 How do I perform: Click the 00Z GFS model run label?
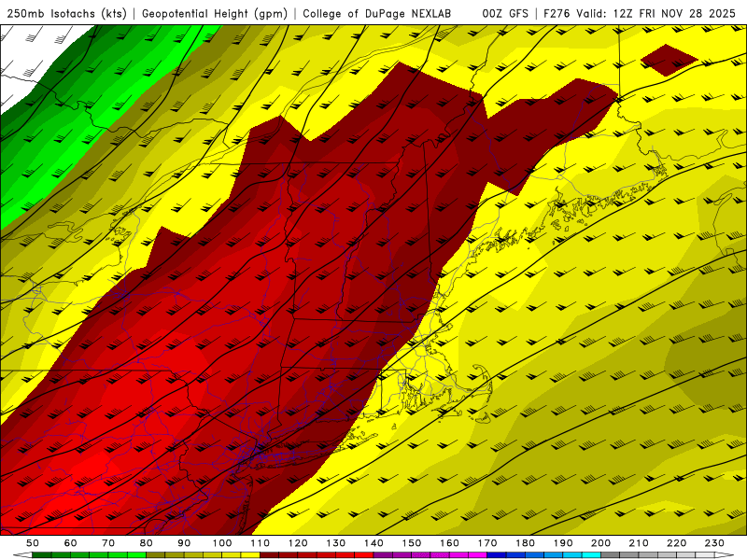(x=505, y=13)
